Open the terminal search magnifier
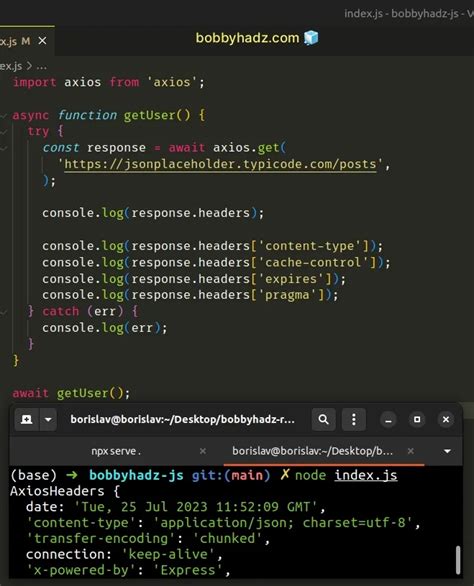The height and width of the screenshot is (586, 474). coord(323,419)
